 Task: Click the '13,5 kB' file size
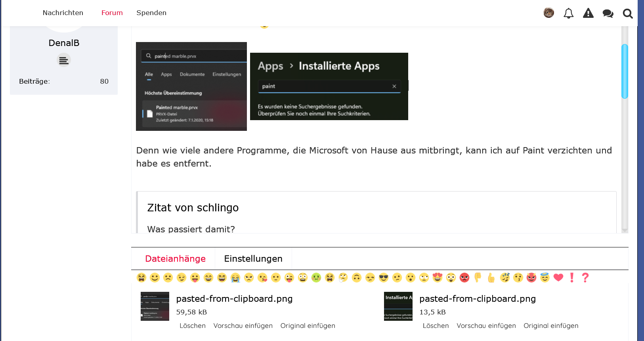[432, 312]
